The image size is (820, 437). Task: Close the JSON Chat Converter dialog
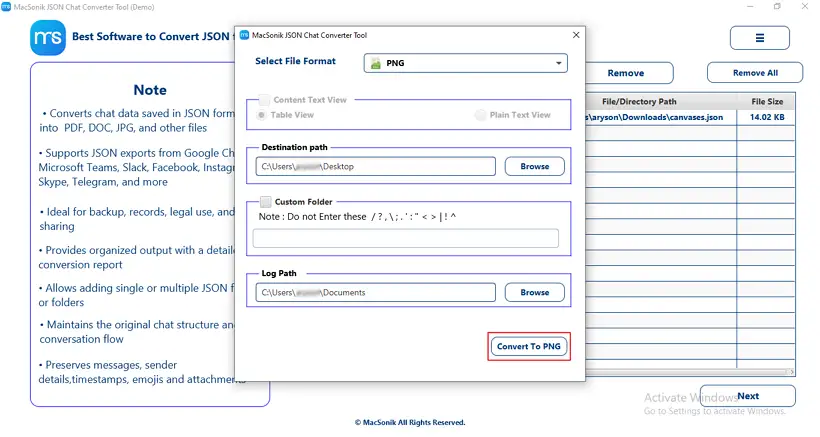[x=576, y=35]
